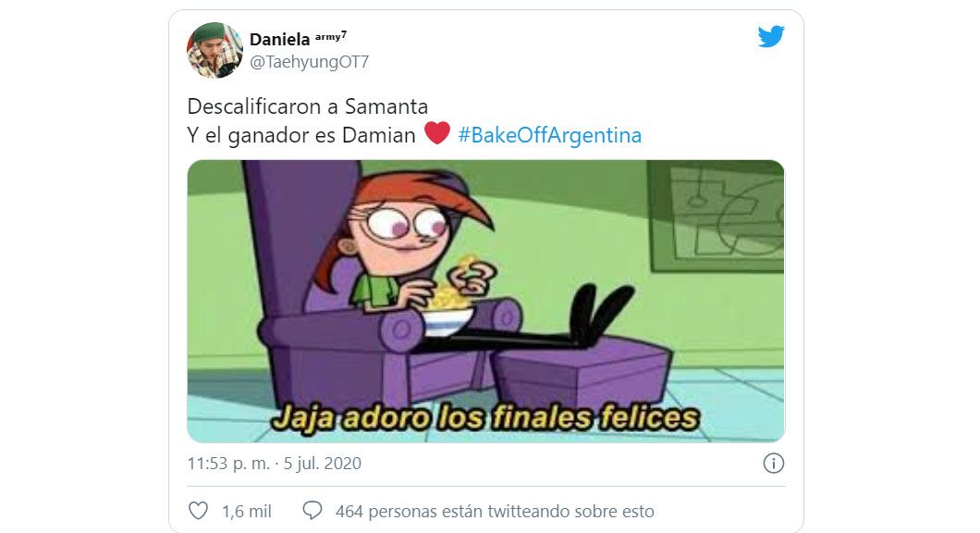Click the Daniela display name
This screenshot has width=980, height=533.
[x=279, y=40]
